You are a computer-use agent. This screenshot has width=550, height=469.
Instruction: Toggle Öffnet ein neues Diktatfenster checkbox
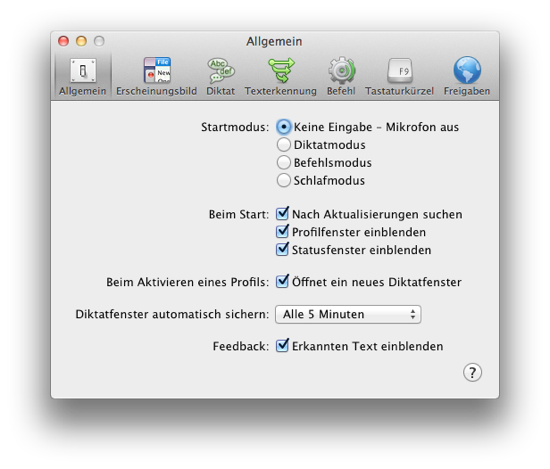click(x=282, y=281)
